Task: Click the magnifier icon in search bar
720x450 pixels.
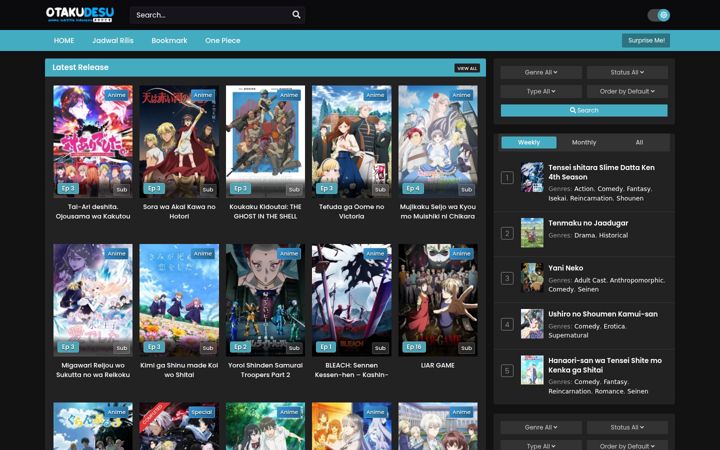Action: pyautogui.click(x=296, y=15)
